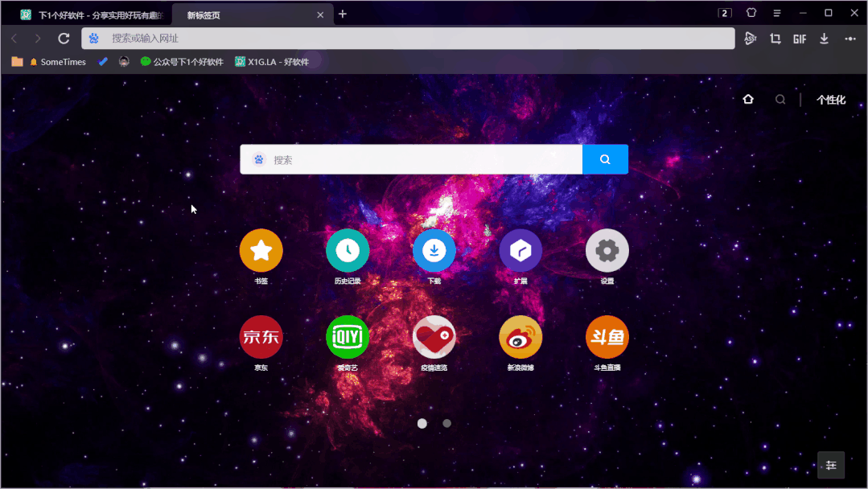Open the sliders settings button at bottom right
The image size is (868, 489).
pos(831,465)
